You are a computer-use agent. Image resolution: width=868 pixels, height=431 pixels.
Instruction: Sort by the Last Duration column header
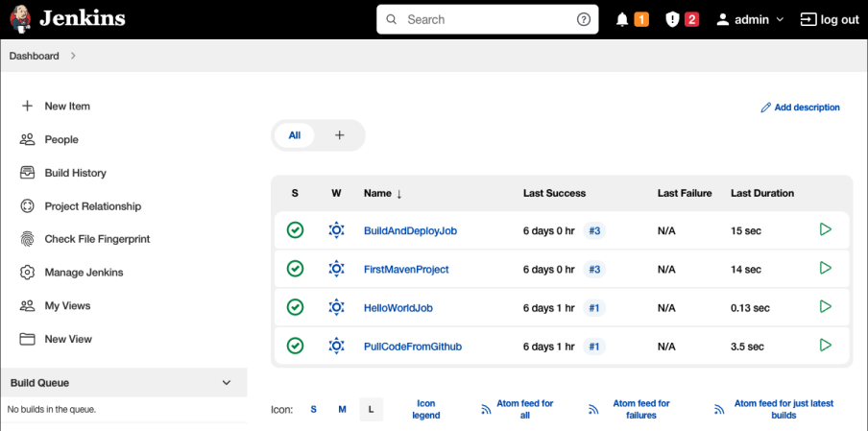pos(762,193)
